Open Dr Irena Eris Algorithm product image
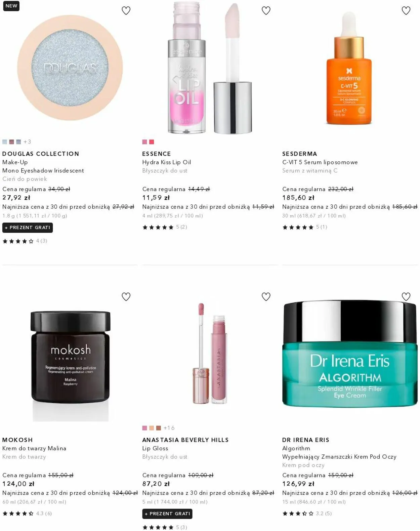Image resolution: width=420 pixels, height=531 pixels. [x=350, y=354]
